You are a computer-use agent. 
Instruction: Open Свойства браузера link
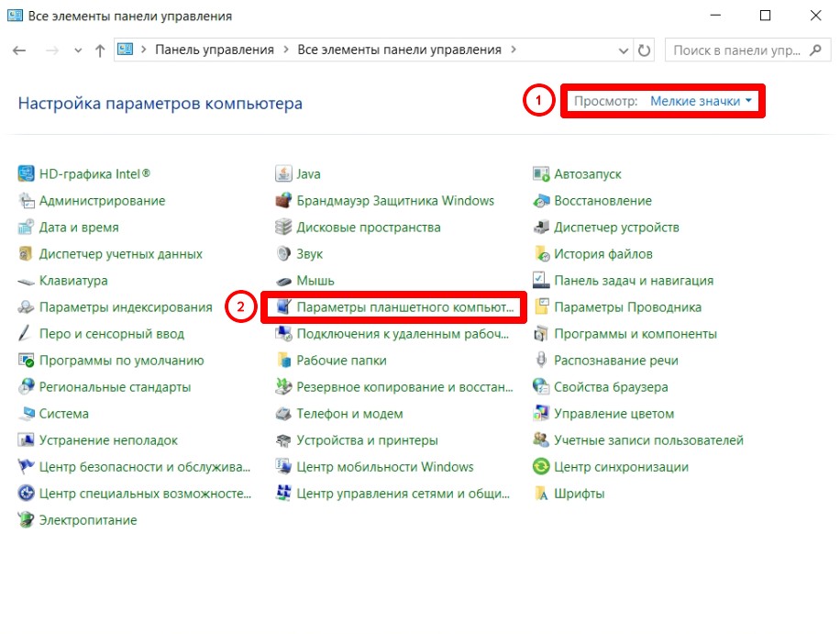tap(612, 387)
